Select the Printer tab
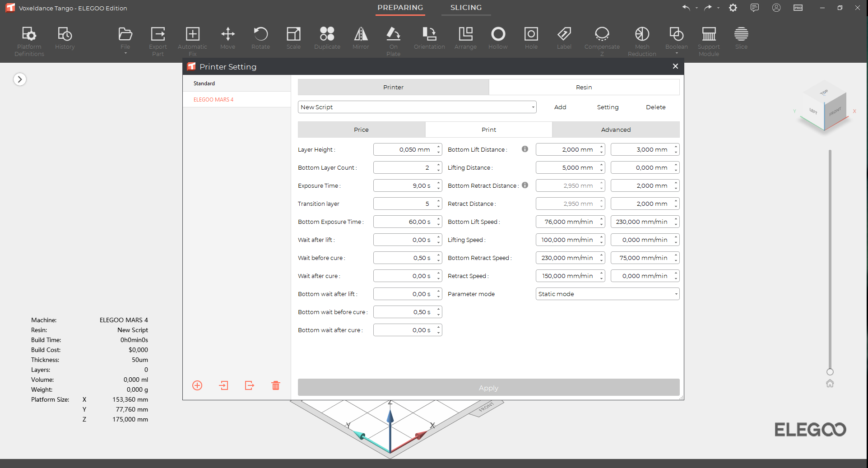Image resolution: width=868 pixels, height=468 pixels. (x=394, y=87)
